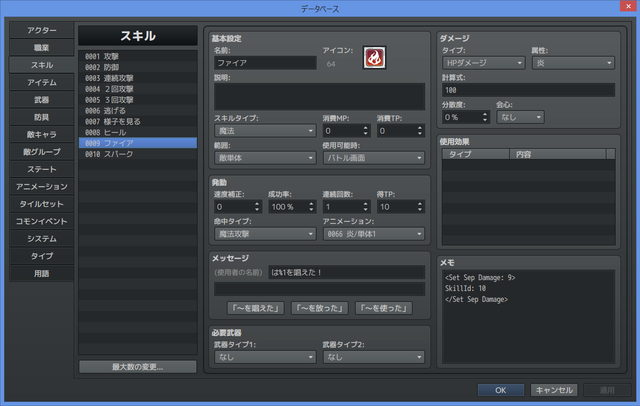Viewport: 640px width, 406px height.
Task: Click the 「～を使った」 button
Action: point(384,308)
